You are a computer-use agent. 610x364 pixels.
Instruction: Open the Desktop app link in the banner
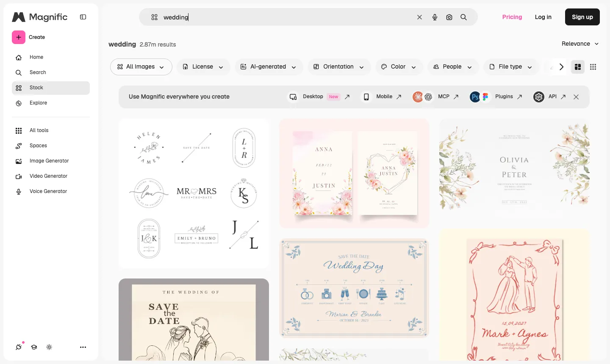(x=320, y=97)
